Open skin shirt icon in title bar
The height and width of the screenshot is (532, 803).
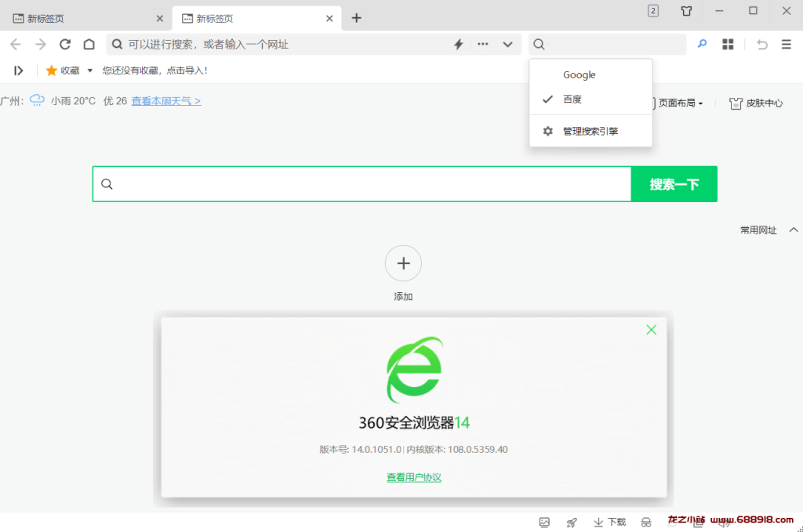pos(686,11)
